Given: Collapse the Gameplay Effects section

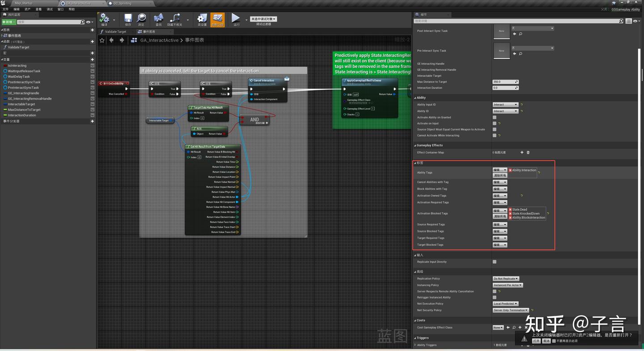Looking at the screenshot, I should coord(415,145).
